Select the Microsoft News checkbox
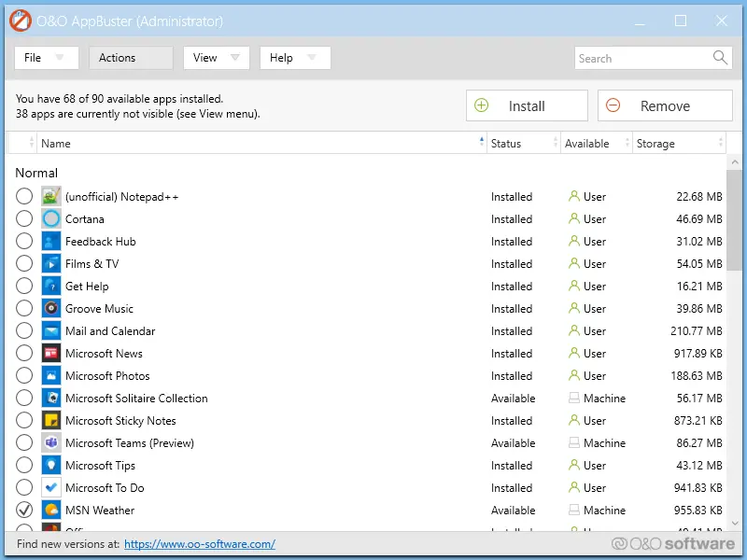 pos(24,353)
